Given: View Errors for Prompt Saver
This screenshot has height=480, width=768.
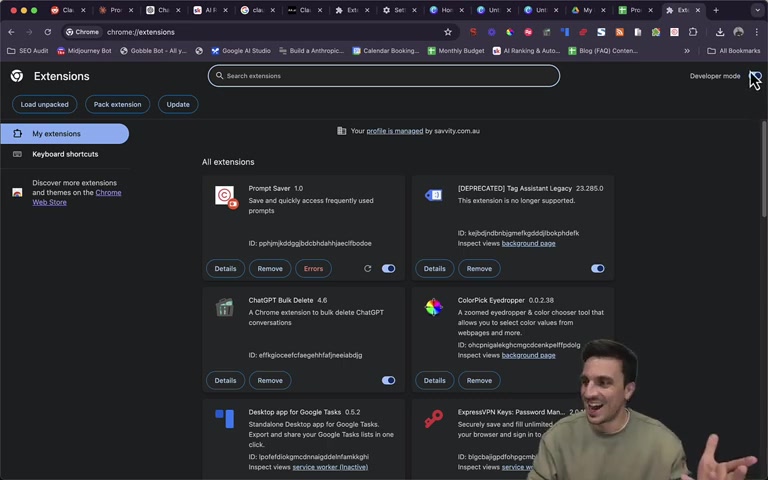Looking at the screenshot, I should (313, 268).
